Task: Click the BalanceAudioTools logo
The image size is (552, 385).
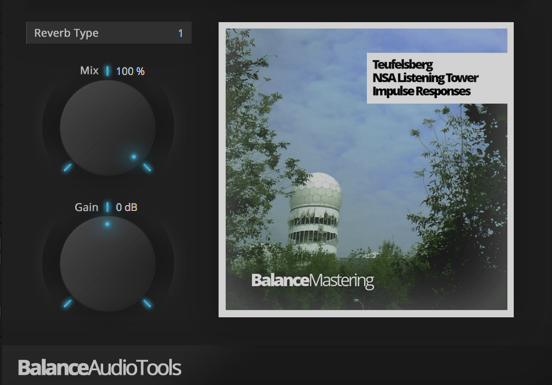Action: [100, 368]
